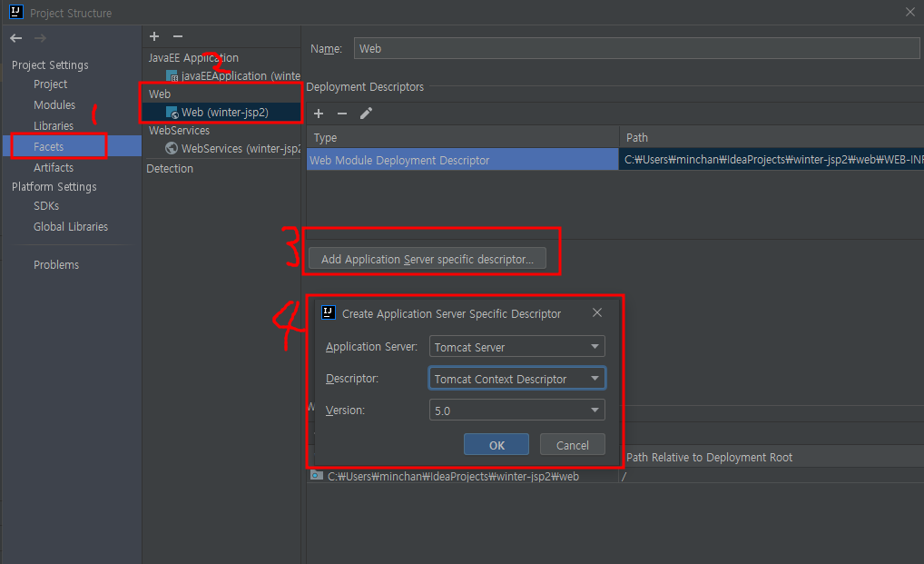The width and height of the screenshot is (924, 564).
Task: Click the javaEEApplication facet icon
Action: point(172,76)
